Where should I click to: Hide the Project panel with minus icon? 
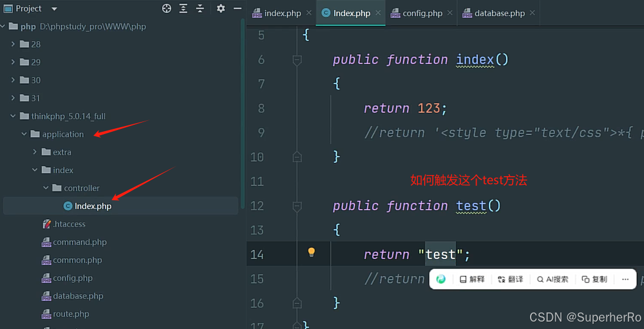click(237, 8)
